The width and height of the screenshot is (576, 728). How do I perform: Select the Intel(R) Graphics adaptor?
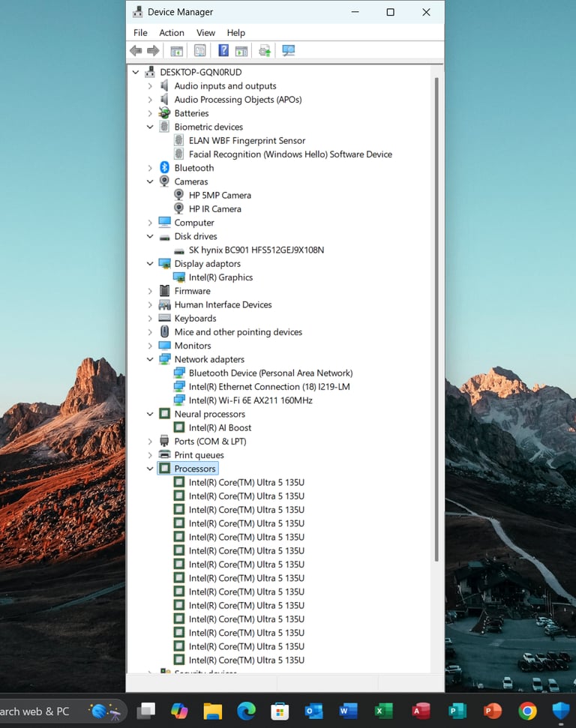pos(220,277)
